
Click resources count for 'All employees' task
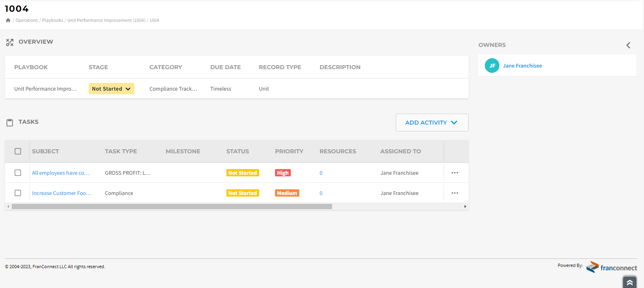coord(321,173)
